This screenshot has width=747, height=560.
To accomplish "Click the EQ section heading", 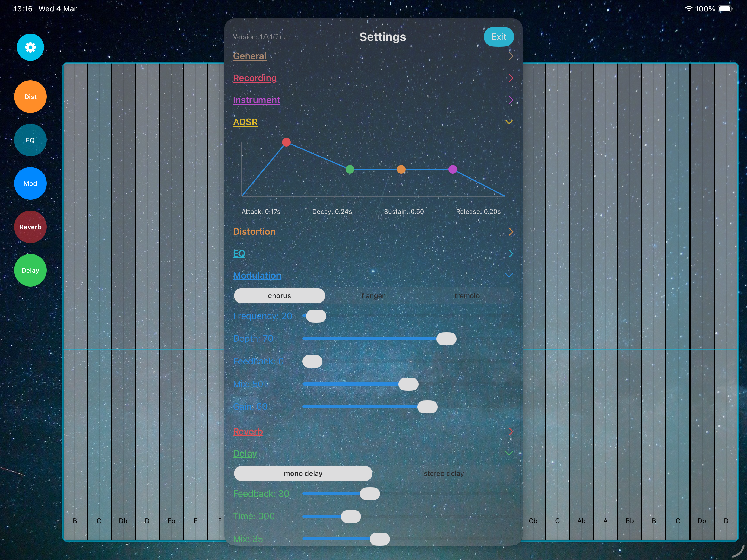I will [x=239, y=253].
